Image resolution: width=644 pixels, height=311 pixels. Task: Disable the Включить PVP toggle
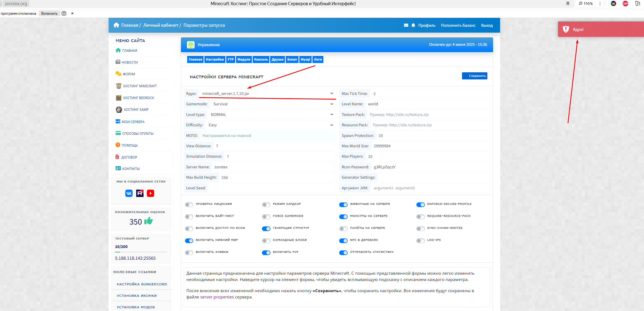(266, 252)
